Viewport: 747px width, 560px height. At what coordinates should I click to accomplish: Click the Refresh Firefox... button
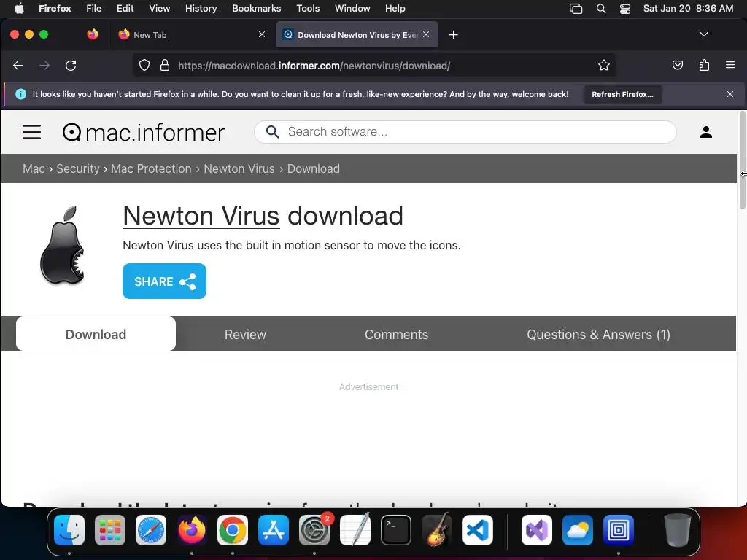coord(623,94)
